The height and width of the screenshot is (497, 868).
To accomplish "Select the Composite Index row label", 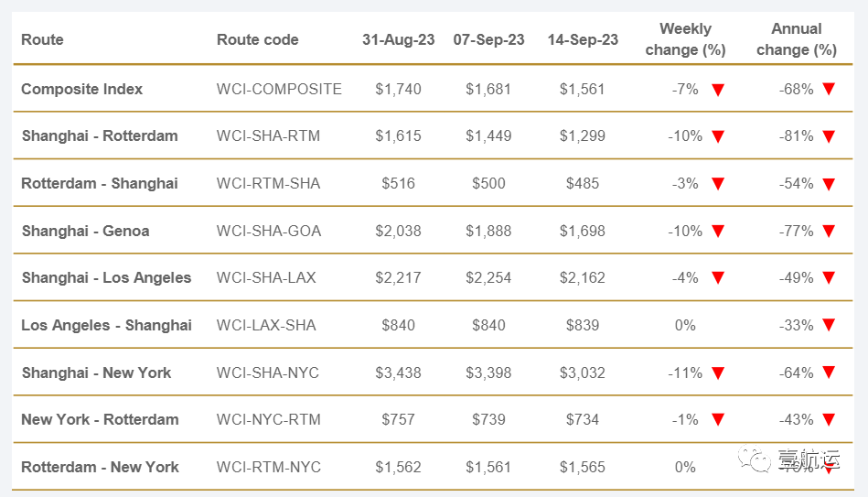I will 82,89.
